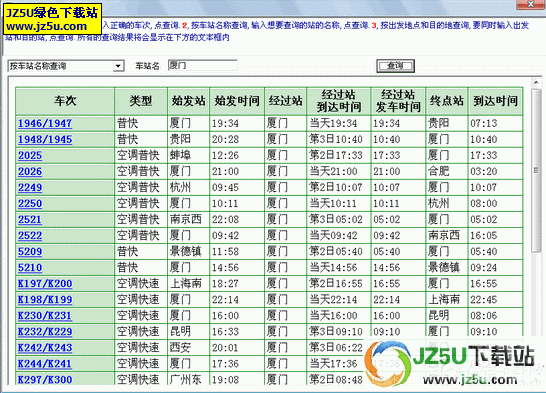Open train link 2026
The image size is (546, 393).
click(30, 171)
